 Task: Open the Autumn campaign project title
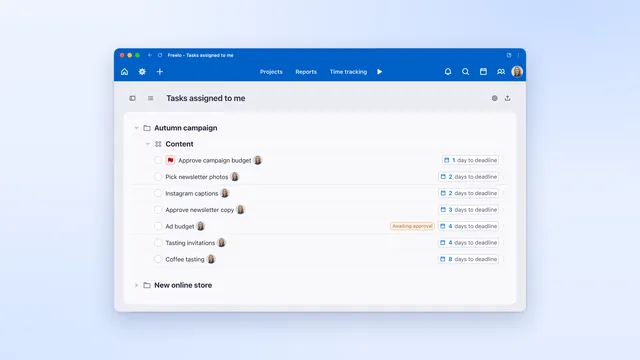(186, 128)
